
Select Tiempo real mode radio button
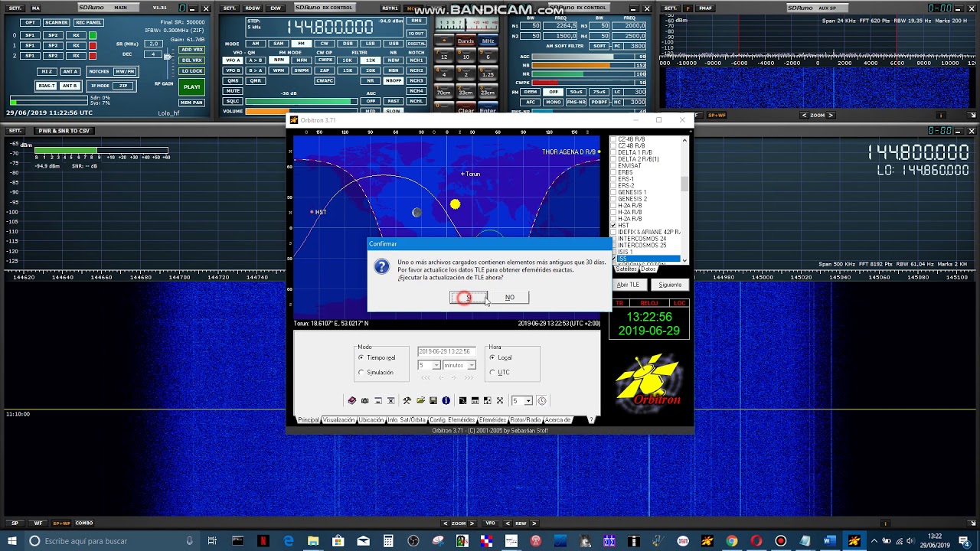[361, 357]
